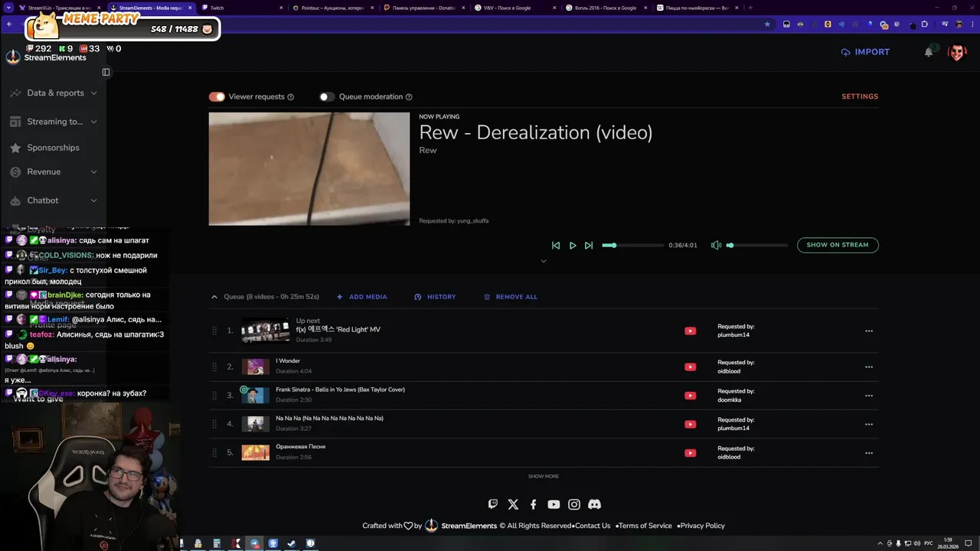The image size is (980, 551).
Task: Open the Privacy Policy footer link
Action: point(703,526)
